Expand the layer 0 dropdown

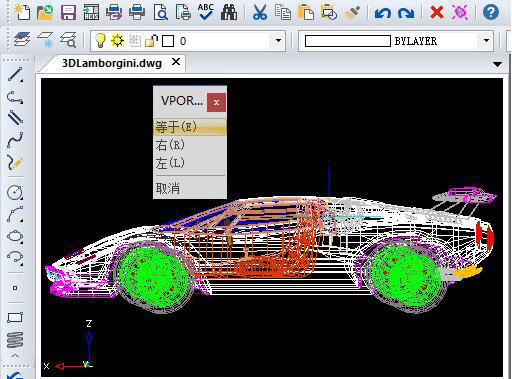click(x=278, y=41)
